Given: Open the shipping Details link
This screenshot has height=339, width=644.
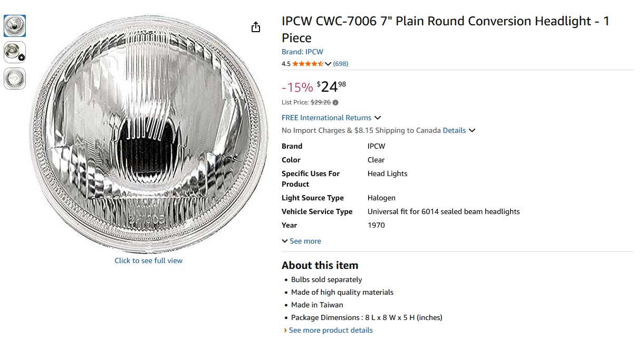Looking at the screenshot, I should click(x=454, y=130).
